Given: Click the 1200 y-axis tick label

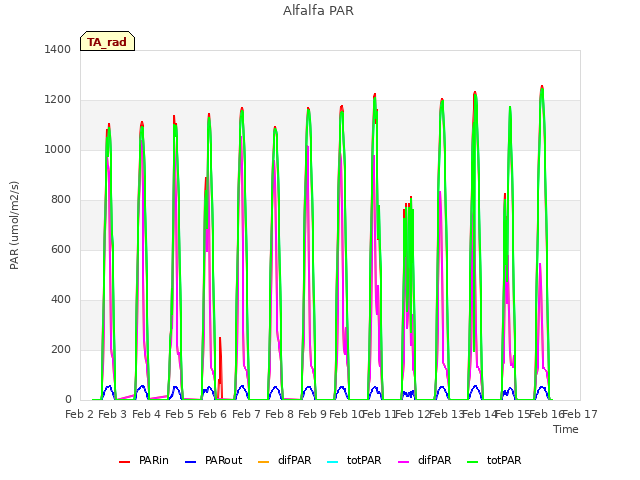Looking at the screenshot, I should click(x=58, y=100).
